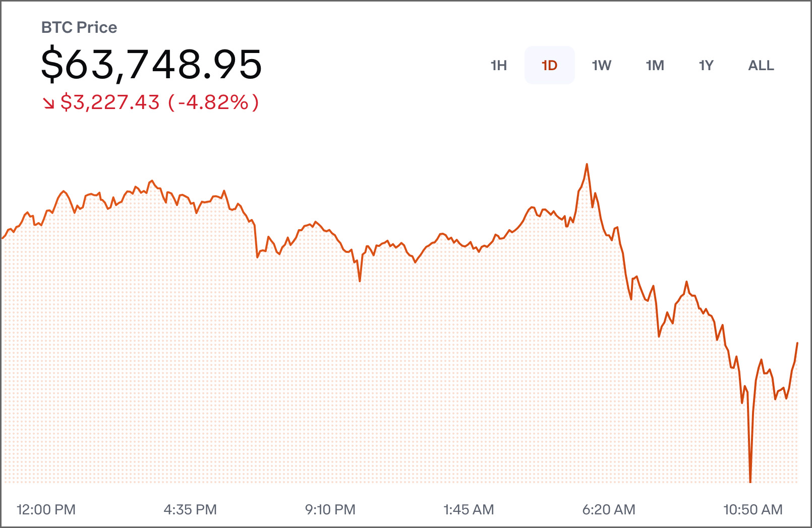Select the 1H time range

pyautogui.click(x=498, y=65)
